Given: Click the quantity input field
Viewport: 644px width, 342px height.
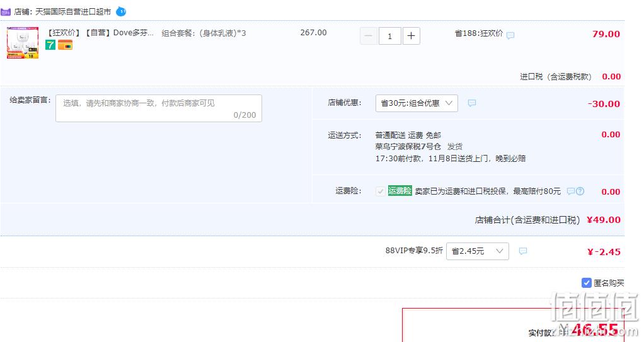Looking at the screenshot, I should [390, 36].
